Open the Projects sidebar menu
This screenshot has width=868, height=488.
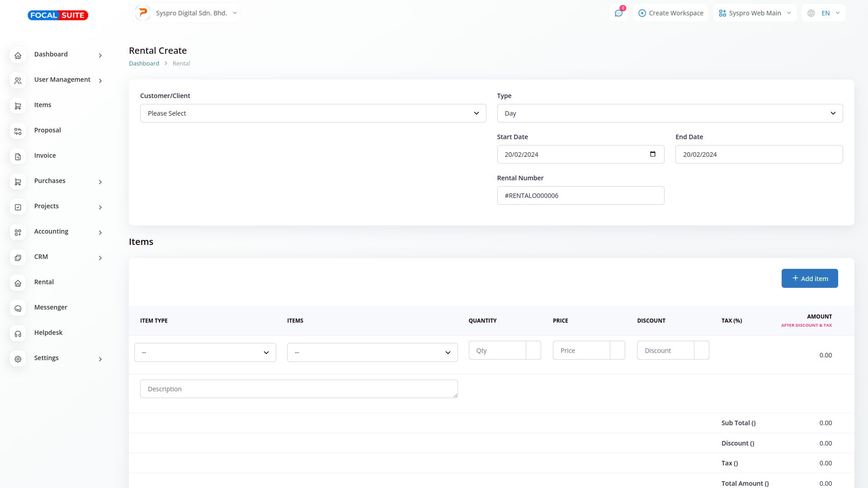pyautogui.click(x=47, y=206)
